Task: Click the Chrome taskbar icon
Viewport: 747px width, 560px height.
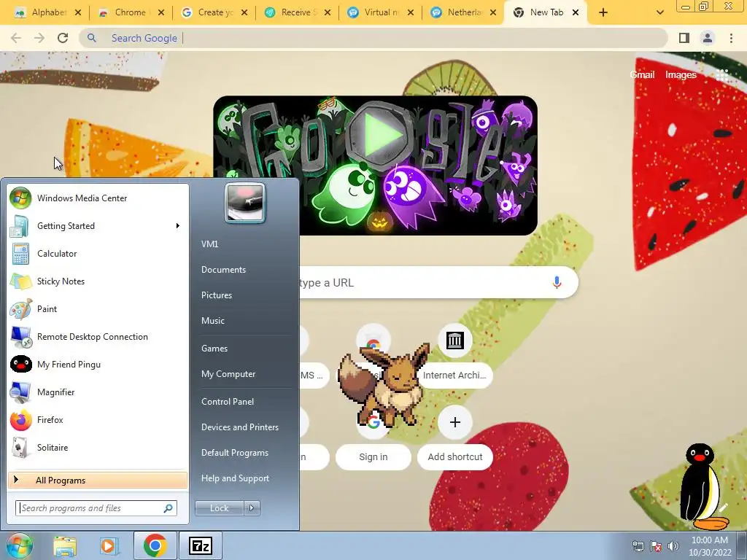Action: coord(155,545)
